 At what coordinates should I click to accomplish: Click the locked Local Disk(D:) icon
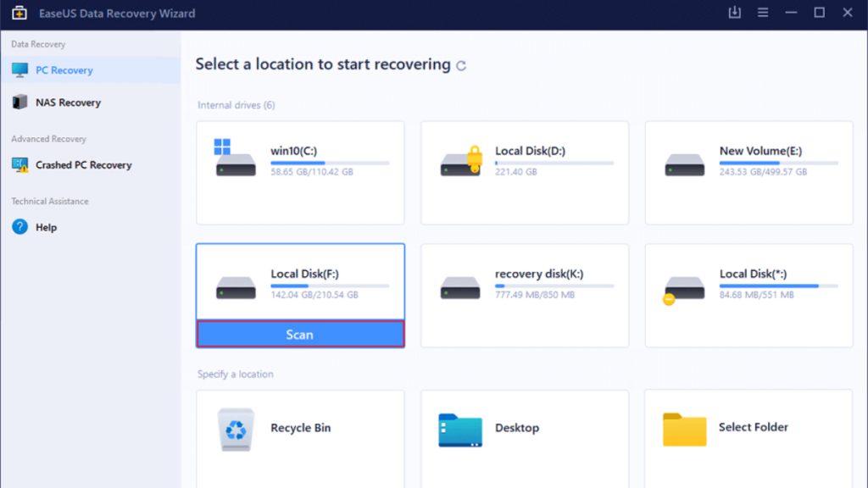461,161
